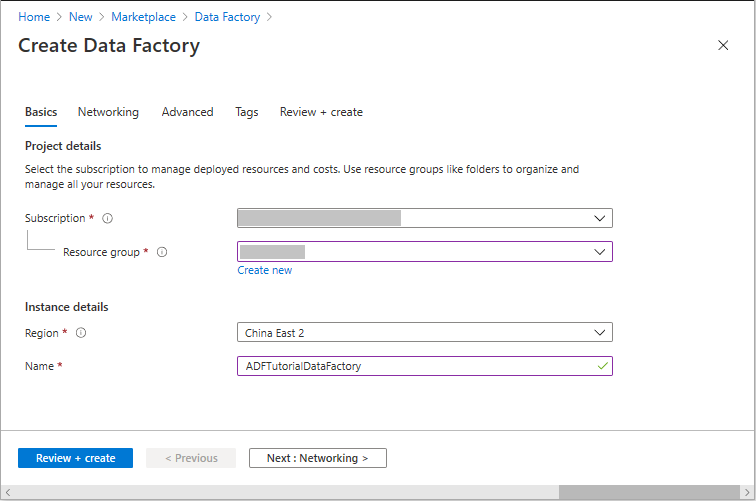Click the Resource group info icon

tap(162, 253)
